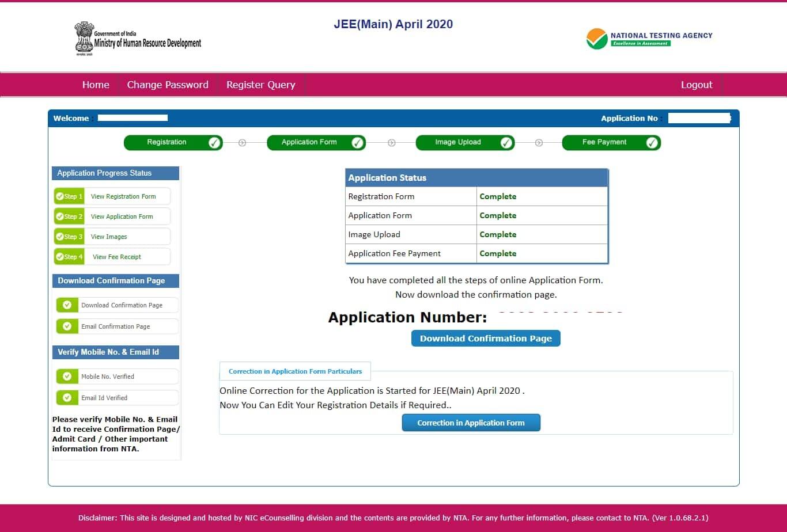Click the green Step 3 badge

click(69, 237)
